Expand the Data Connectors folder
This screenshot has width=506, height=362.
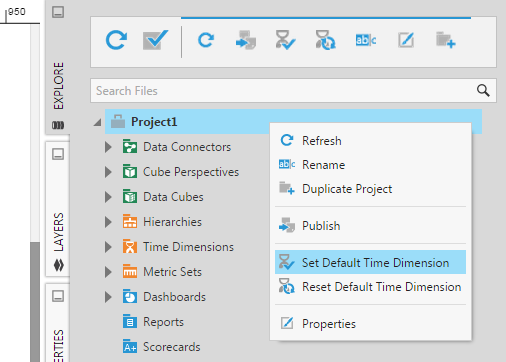[108, 147]
